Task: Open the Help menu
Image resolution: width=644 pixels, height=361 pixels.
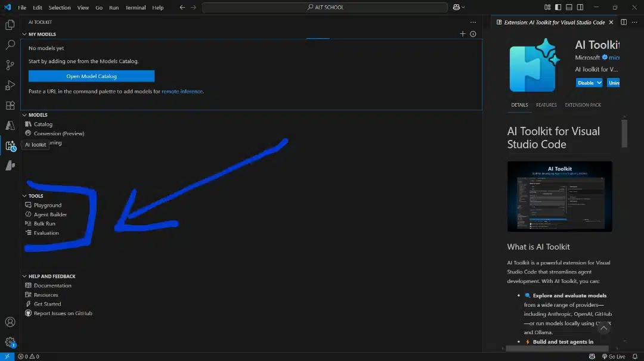Action: [x=157, y=7]
